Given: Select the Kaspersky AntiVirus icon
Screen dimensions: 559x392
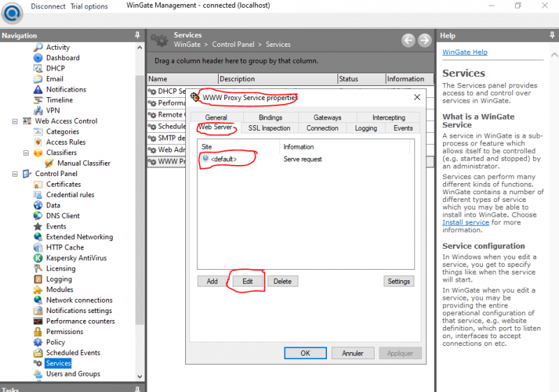Looking at the screenshot, I should coord(38,258).
